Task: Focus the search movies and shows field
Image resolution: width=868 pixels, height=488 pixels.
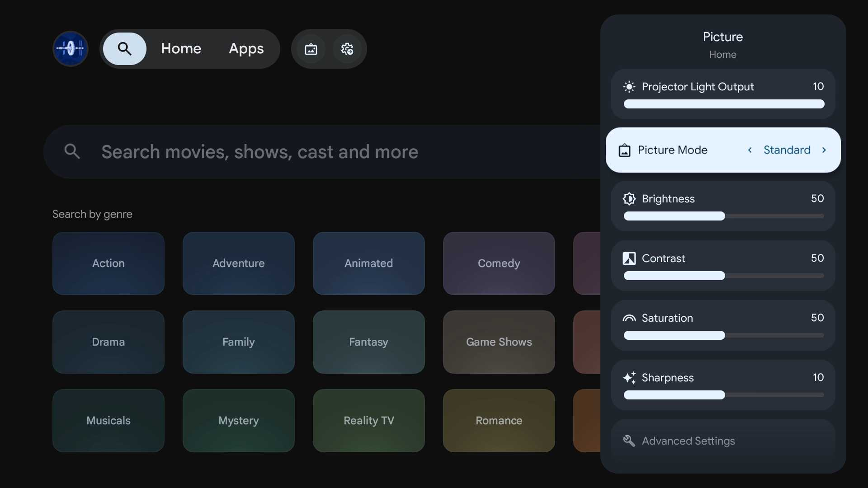Action: pos(322,152)
